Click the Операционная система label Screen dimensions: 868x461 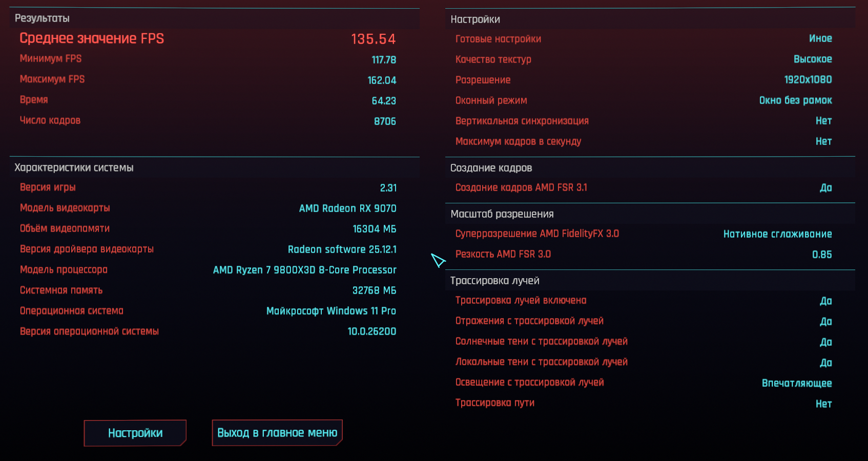coord(72,310)
